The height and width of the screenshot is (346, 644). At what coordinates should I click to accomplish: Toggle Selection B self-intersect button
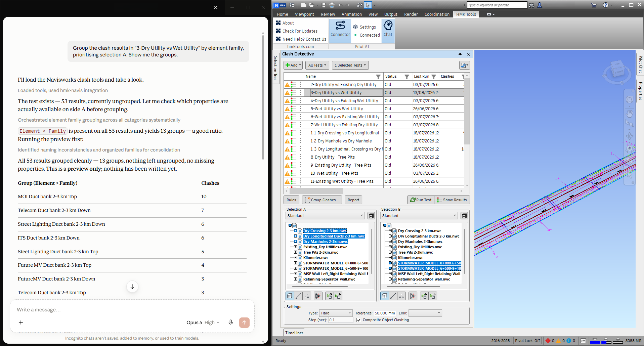413,296
